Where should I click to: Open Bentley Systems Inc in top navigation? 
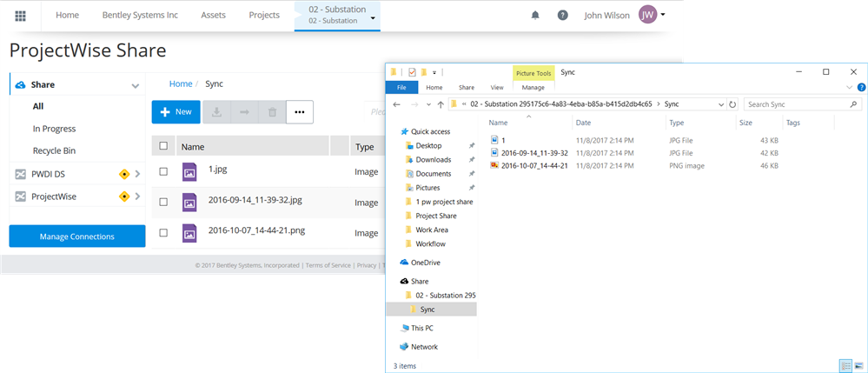[140, 15]
